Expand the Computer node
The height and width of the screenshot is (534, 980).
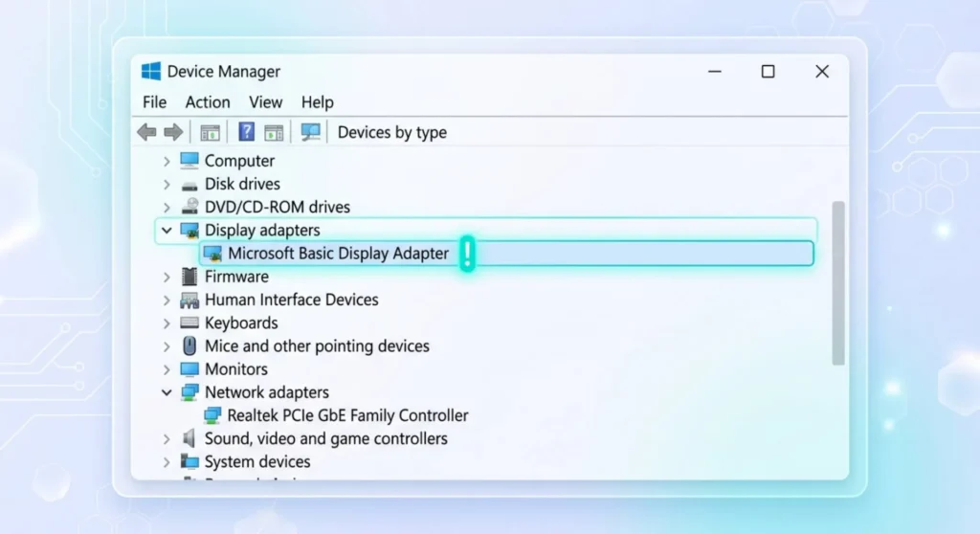[x=167, y=162]
